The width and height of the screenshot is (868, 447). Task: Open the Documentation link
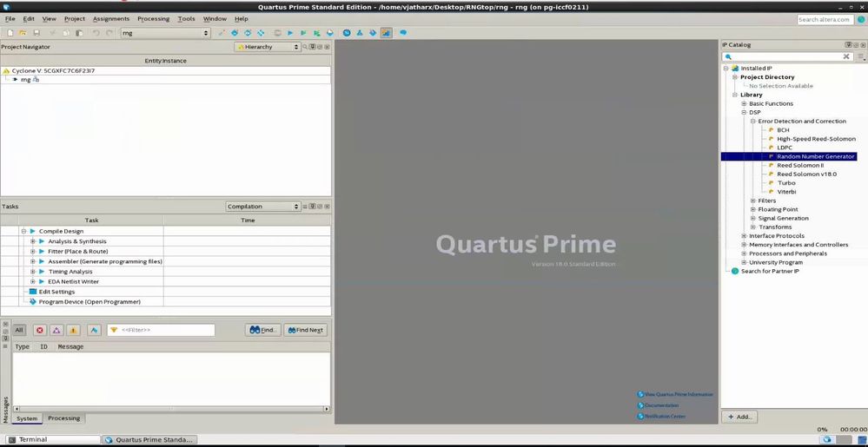pyautogui.click(x=659, y=405)
